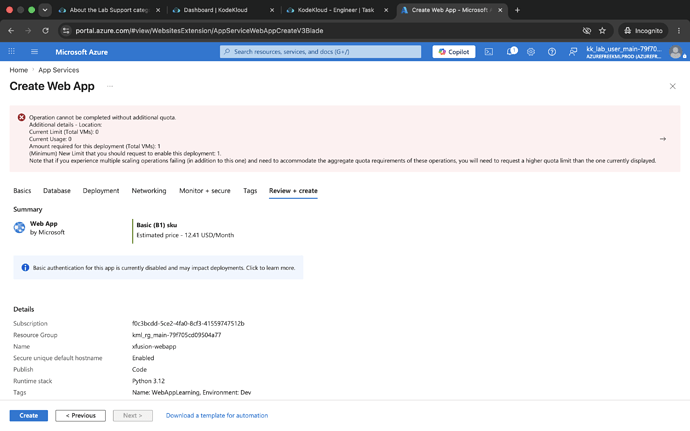
Task: Click the browser address bar URL
Action: click(199, 30)
